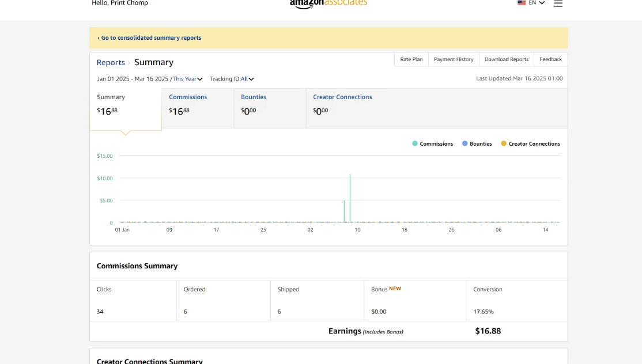Open the Reports breadcrumb link
The width and height of the screenshot is (642, 364).
click(x=111, y=62)
